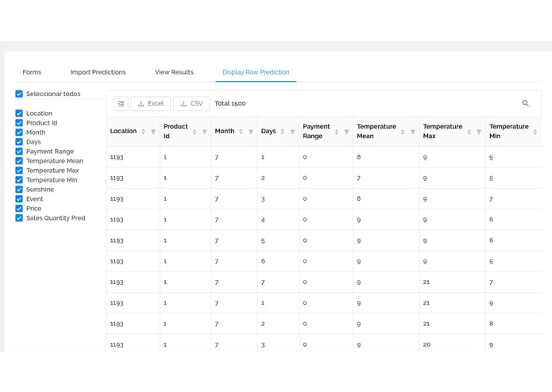Uncheck the Event checkbox

[x=19, y=198]
